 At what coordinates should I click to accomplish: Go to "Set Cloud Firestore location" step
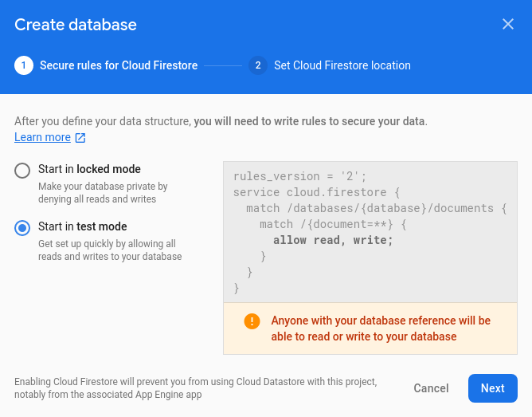342,65
